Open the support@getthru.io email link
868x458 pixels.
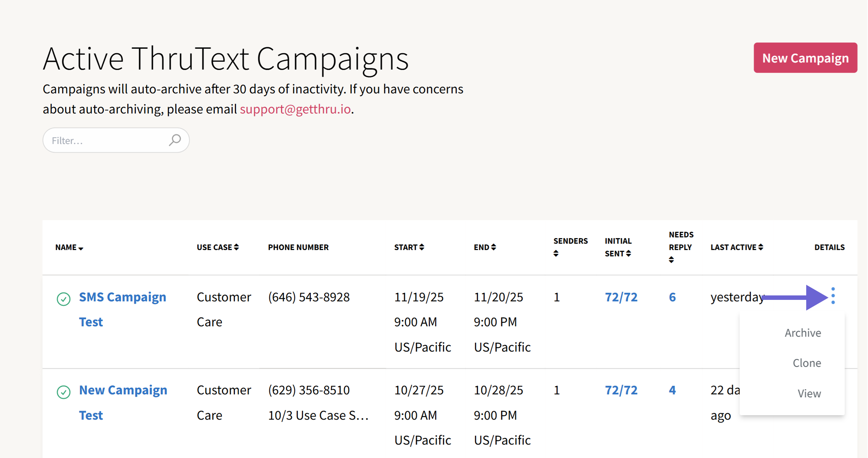[295, 109]
